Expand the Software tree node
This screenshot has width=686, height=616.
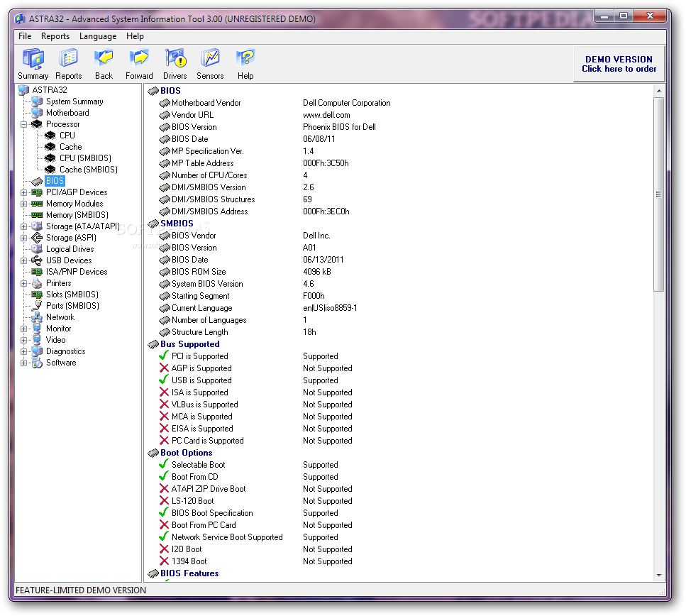[x=23, y=363]
